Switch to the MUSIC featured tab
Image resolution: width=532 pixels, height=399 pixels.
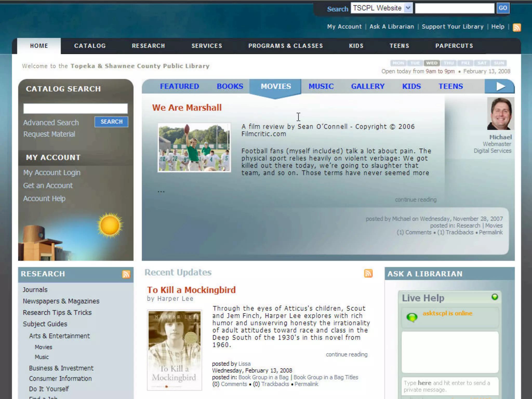click(321, 86)
